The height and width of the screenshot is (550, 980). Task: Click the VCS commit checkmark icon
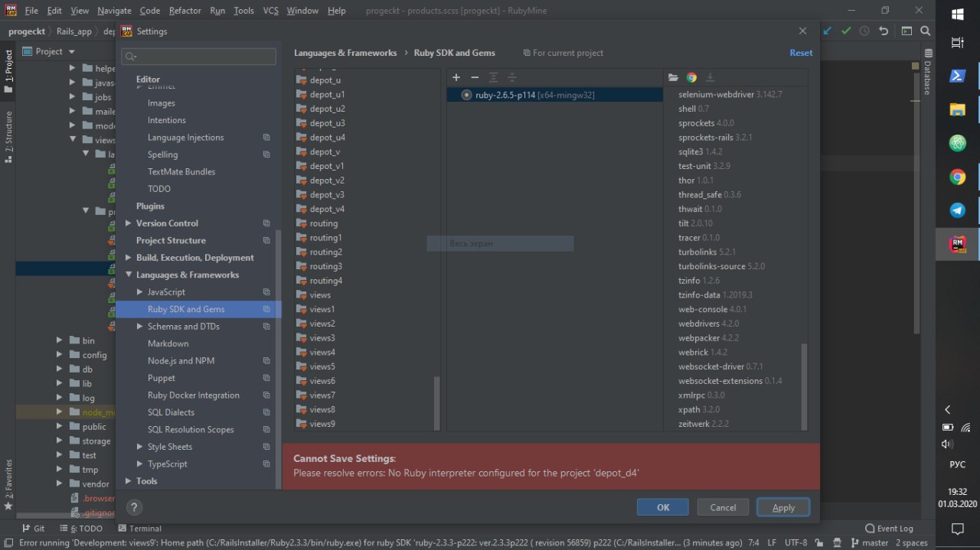(x=846, y=31)
